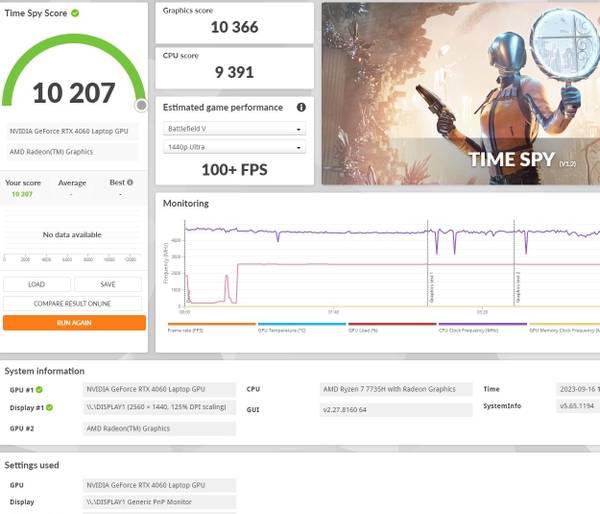Click the GUI version v2.27.8160 64 field
This screenshot has height=514, width=600.
(x=396, y=410)
